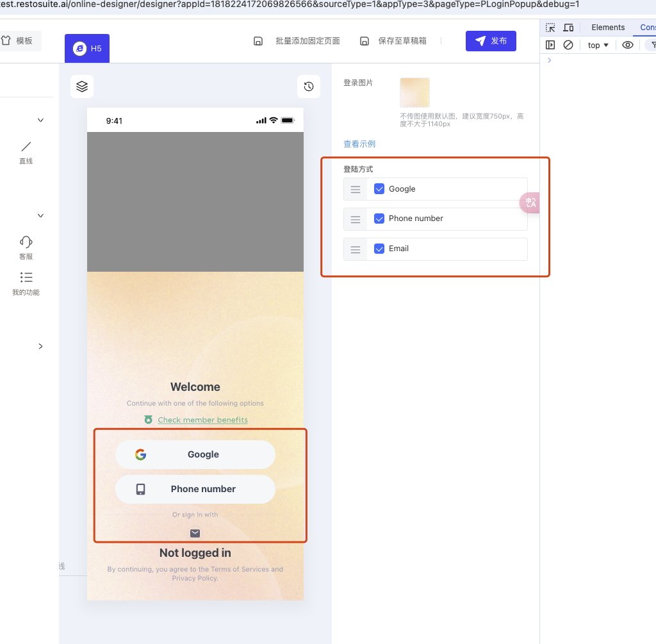Click 批量添加固定页面 button

point(307,41)
